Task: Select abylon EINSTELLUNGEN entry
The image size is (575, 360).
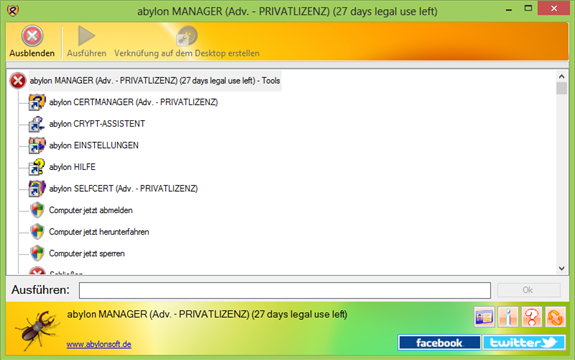Action: pyautogui.click(x=94, y=146)
